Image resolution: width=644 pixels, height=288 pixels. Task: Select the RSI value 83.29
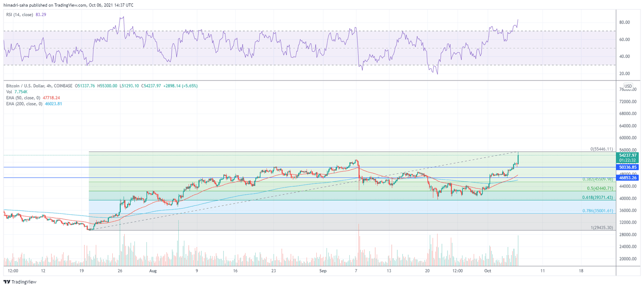coord(41,14)
